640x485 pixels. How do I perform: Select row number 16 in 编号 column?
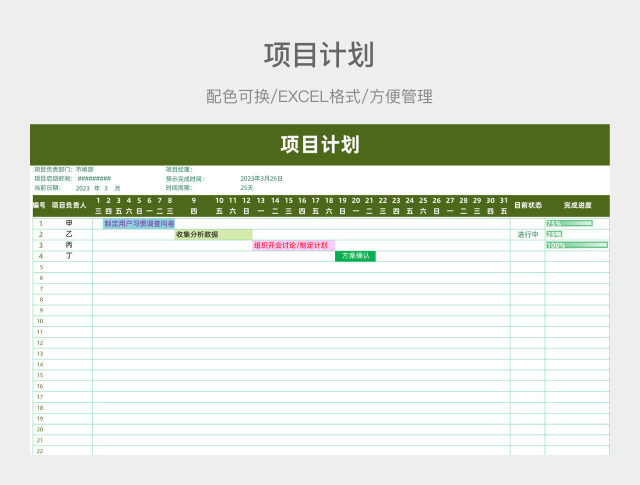click(40, 386)
